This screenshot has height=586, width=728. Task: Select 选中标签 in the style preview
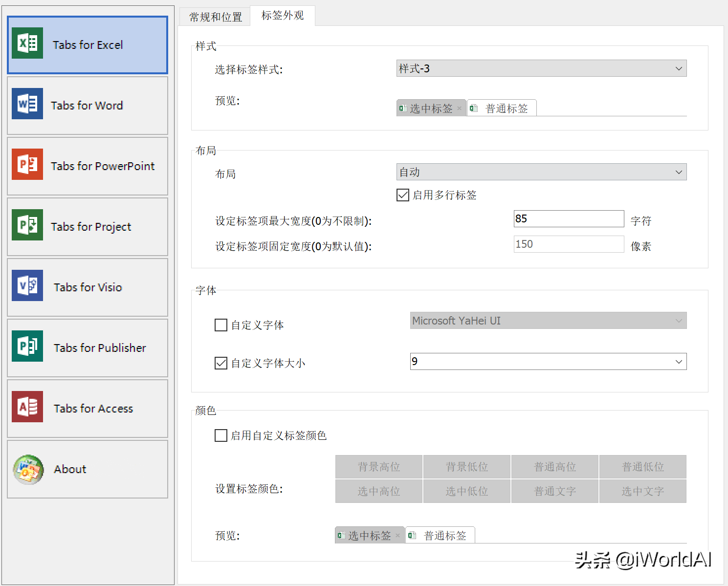(x=431, y=109)
